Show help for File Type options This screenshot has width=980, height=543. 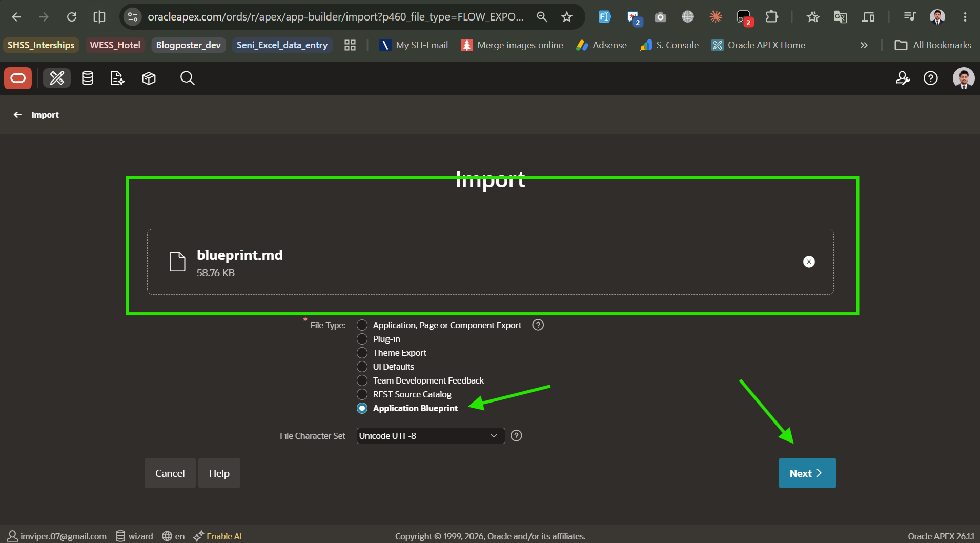click(538, 325)
